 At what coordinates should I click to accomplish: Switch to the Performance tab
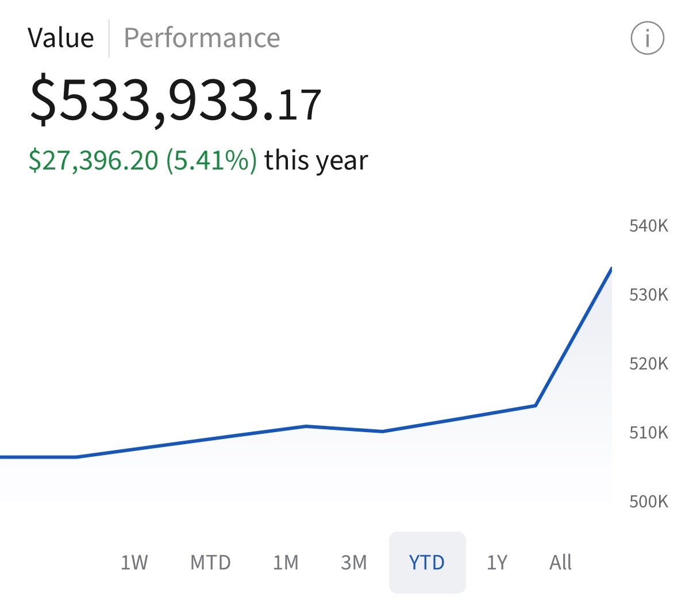click(202, 38)
